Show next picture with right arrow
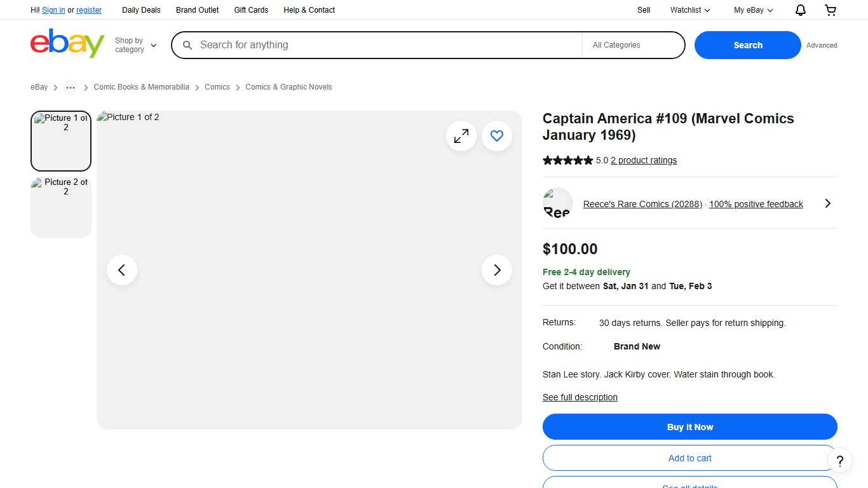This screenshot has width=868, height=488. 497,270
